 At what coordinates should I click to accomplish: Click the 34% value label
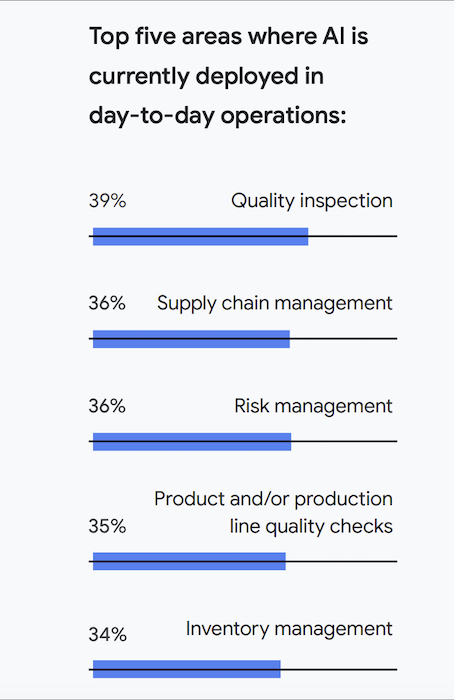pyautogui.click(x=108, y=634)
